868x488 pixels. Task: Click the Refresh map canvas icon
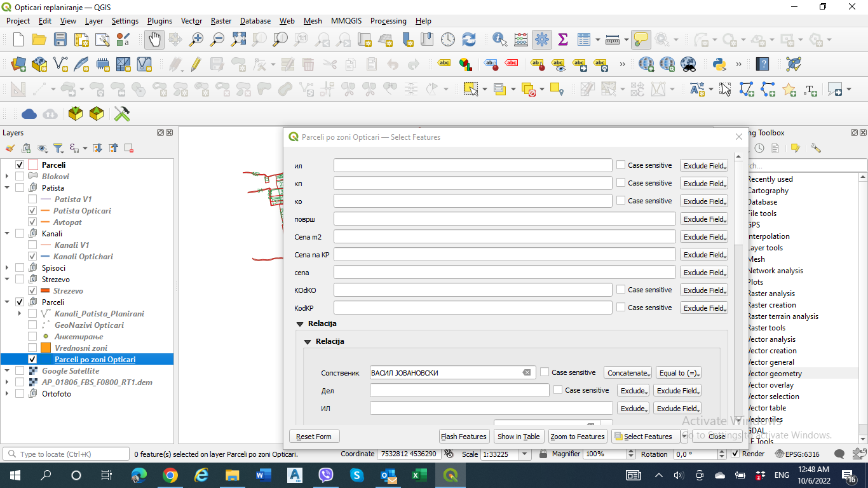[x=469, y=39]
